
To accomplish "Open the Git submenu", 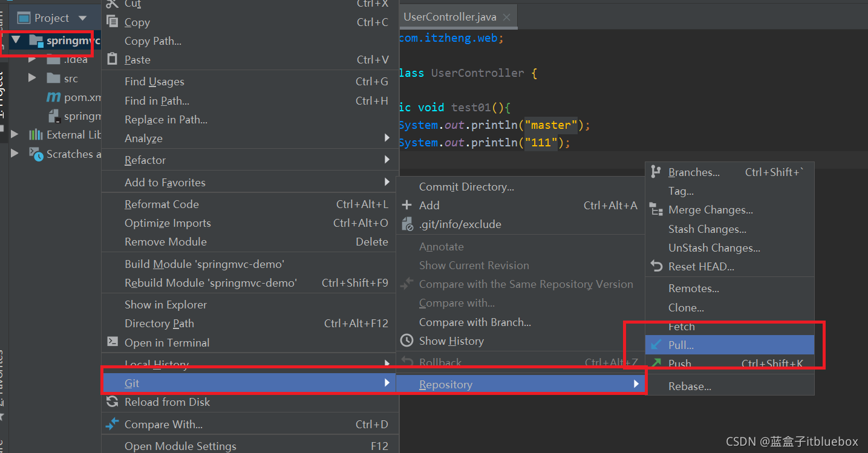I will (x=250, y=383).
